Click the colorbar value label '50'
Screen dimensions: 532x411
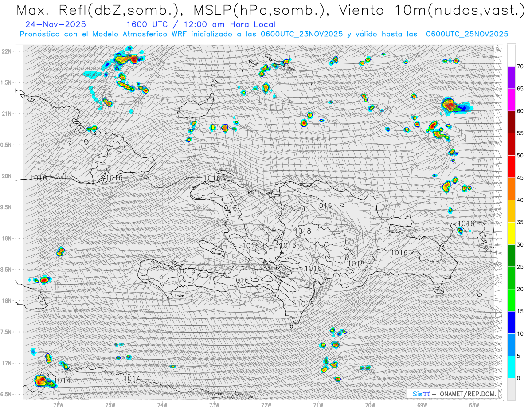[x=520, y=156]
